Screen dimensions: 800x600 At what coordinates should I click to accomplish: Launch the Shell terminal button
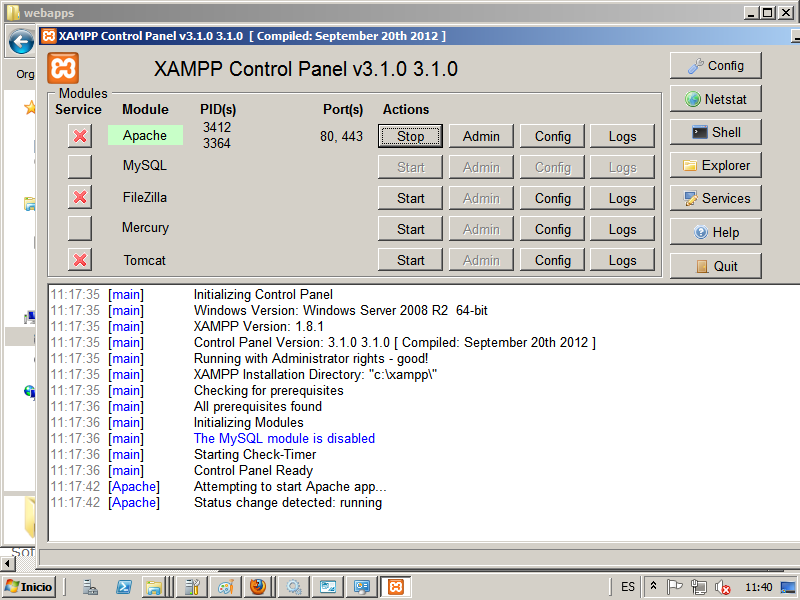point(716,132)
